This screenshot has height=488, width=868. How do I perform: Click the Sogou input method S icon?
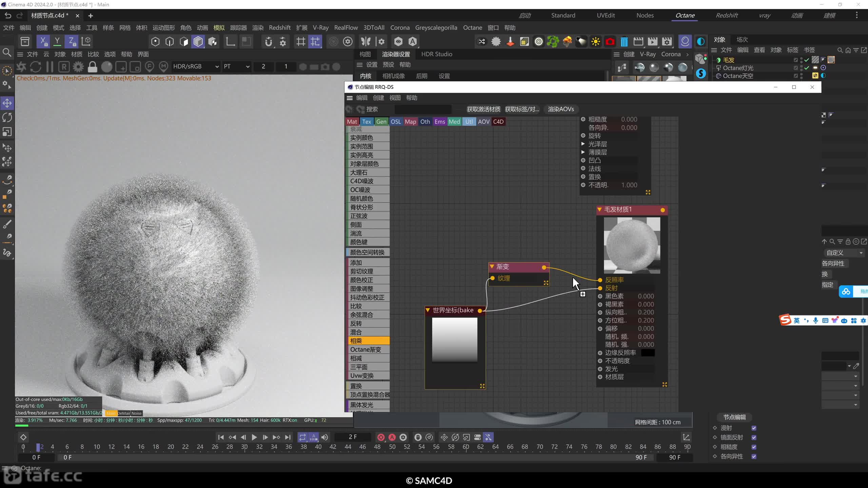(785, 320)
